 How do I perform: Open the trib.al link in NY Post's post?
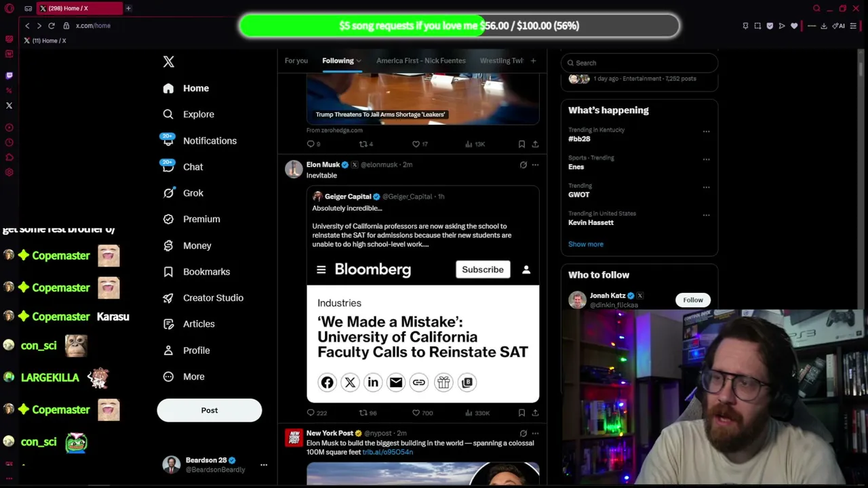[x=388, y=452]
